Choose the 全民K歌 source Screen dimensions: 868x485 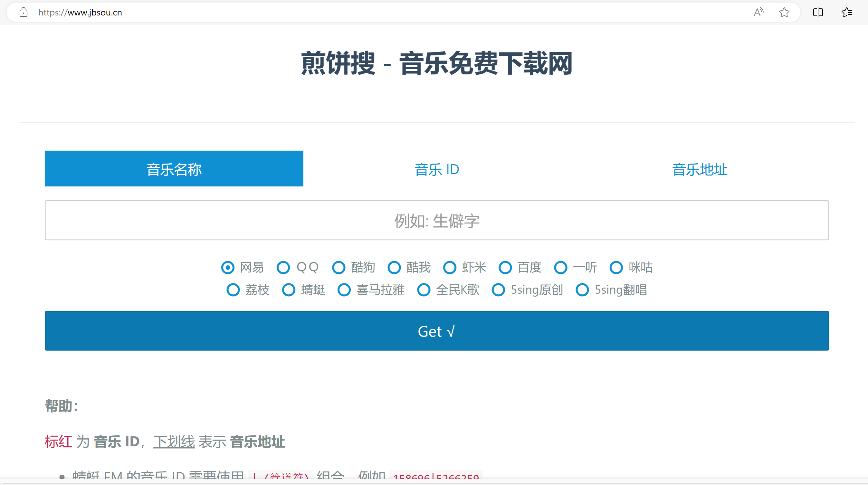(x=424, y=290)
